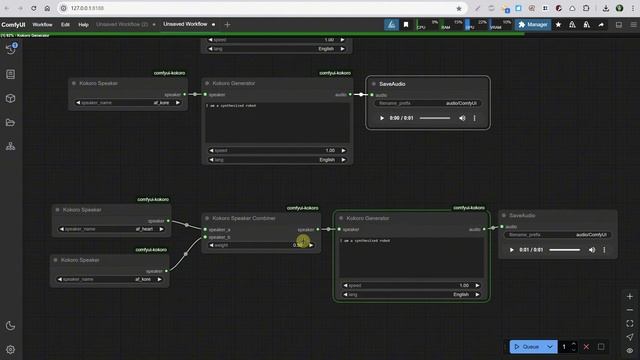Select the active Unsaved Workflow tab

tap(185, 24)
